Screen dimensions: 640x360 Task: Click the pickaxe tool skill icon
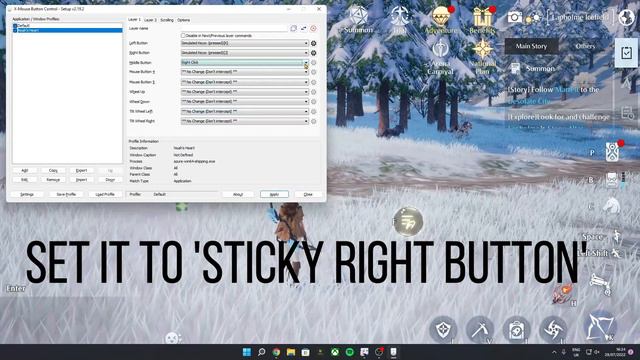[480, 329]
